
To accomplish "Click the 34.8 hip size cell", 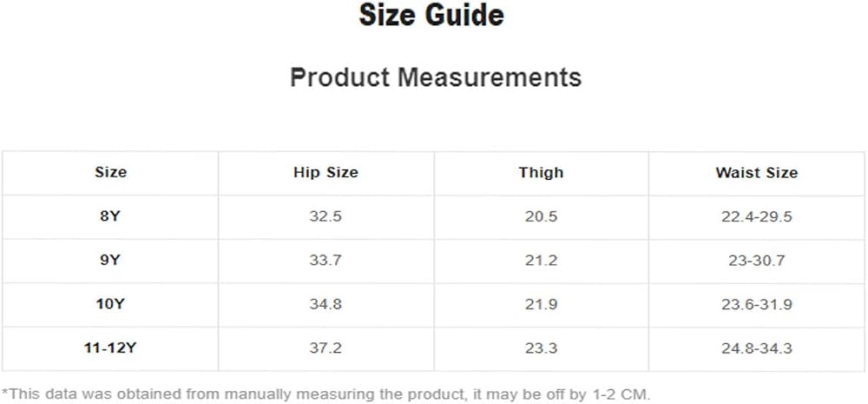I will [x=325, y=304].
